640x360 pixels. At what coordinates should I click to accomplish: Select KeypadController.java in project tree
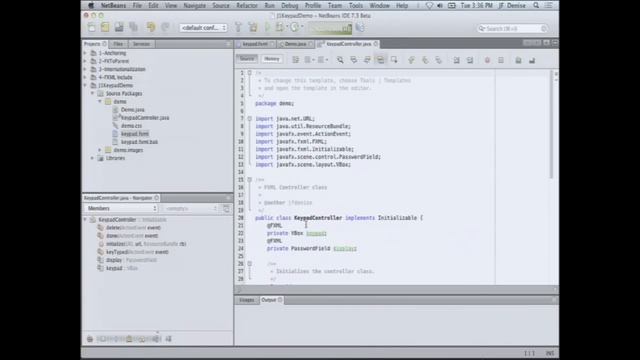[144, 118]
